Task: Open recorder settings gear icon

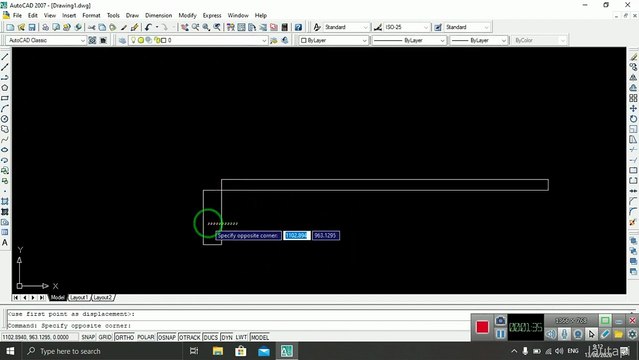Action: 632,334
